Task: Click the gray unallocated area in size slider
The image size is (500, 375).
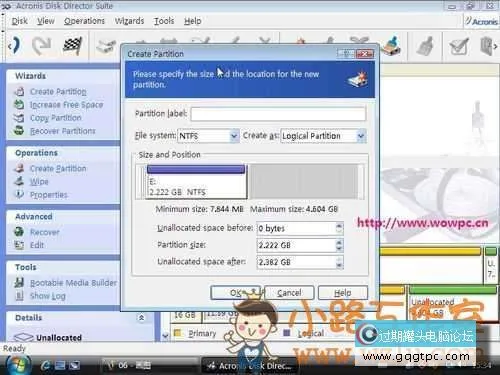Action: [303, 182]
